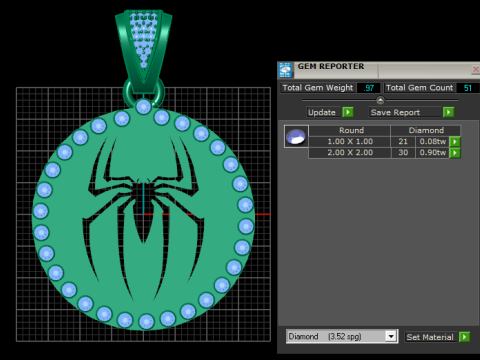Screen dimensions: 480x360
Task: Click the Total Gem Weight label
Action: (318, 88)
